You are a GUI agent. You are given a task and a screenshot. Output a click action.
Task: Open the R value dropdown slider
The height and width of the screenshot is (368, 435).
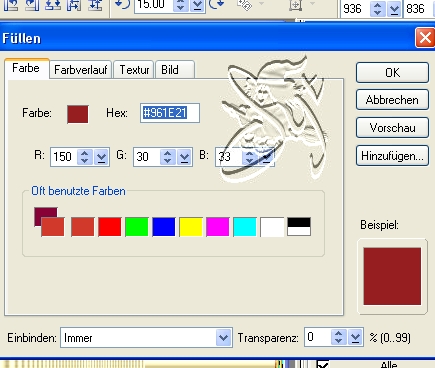coord(101,157)
